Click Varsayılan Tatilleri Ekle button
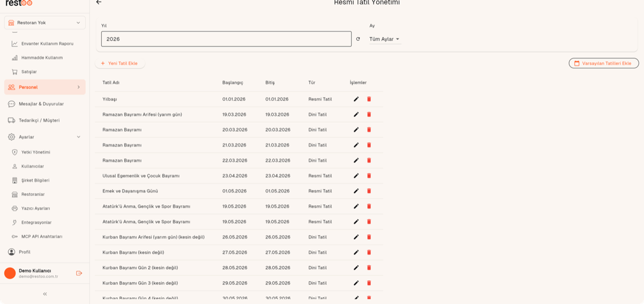This screenshot has height=304, width=644. click(x=604, y=63)
